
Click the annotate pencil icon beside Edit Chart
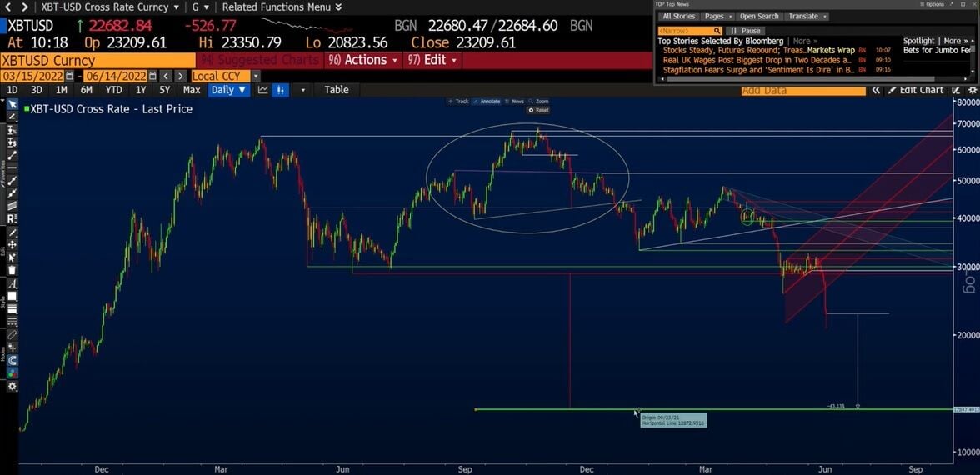click(957, 90)
